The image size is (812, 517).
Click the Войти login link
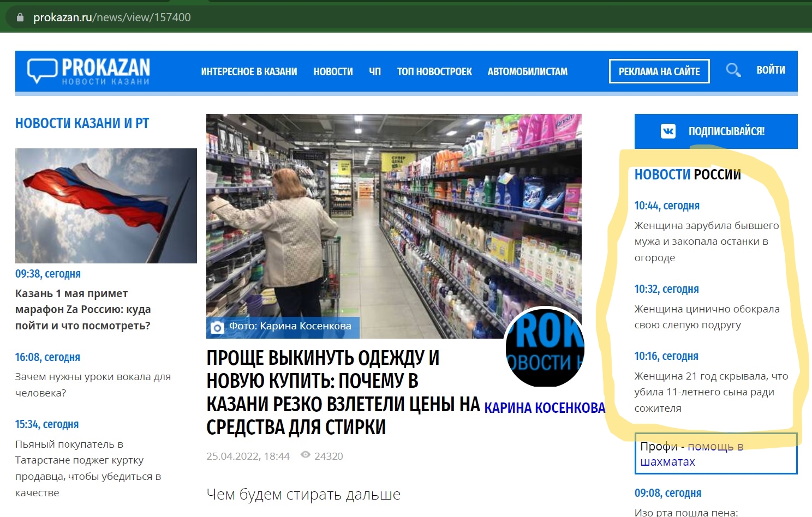[770, 70]
